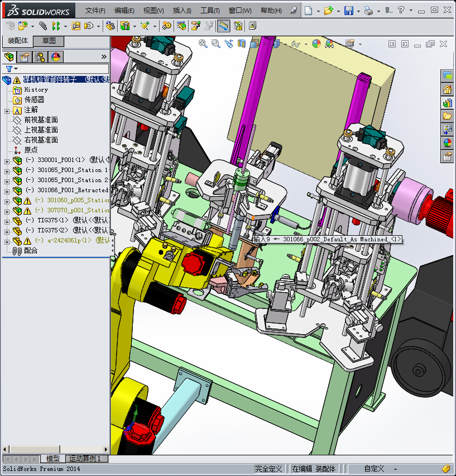Select the Mate paperclip tool
The width and height of the screenshot is (456, 476).
(43, 26)
